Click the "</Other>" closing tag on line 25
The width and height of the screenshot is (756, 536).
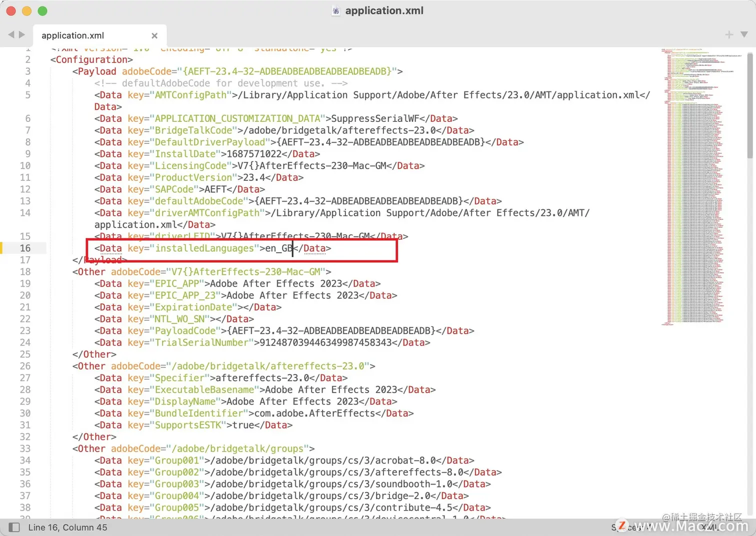94,354
